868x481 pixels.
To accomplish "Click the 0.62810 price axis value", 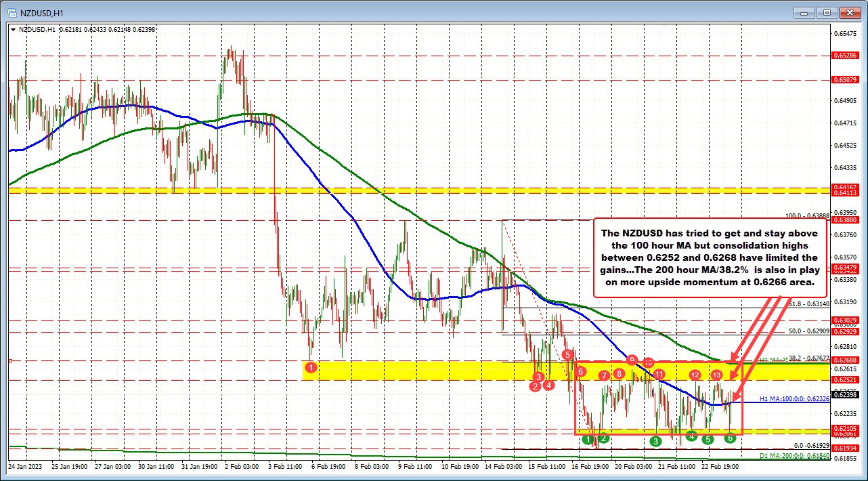I will pyautogui.click(x=845, y=347).
